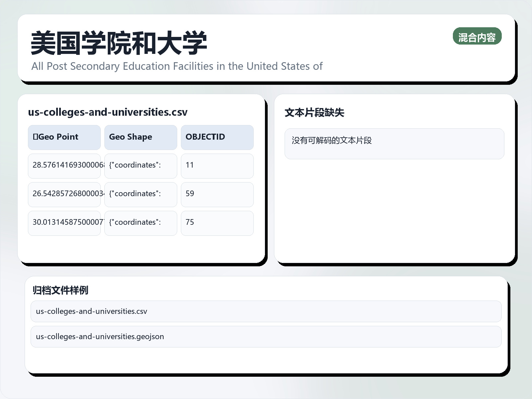Click the coordinate value starting with 26.542
This screenshot has height=399, width=532.
(x=64, y=194)
